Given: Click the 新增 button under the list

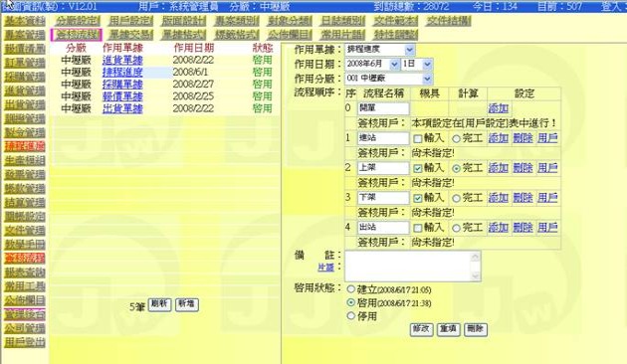Looking at the screenshot, I should click(x=187, y=304).
